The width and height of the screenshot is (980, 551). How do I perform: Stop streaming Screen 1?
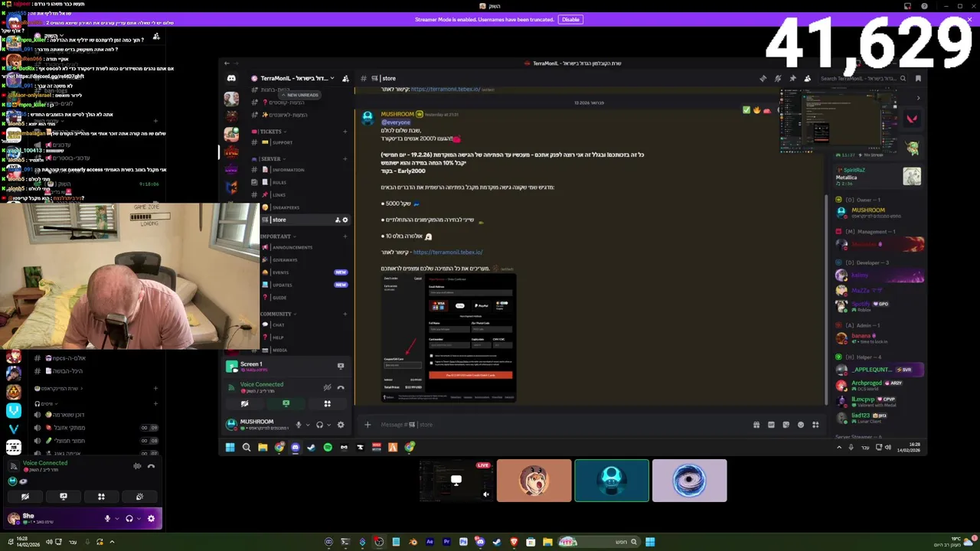click(341, 367)
